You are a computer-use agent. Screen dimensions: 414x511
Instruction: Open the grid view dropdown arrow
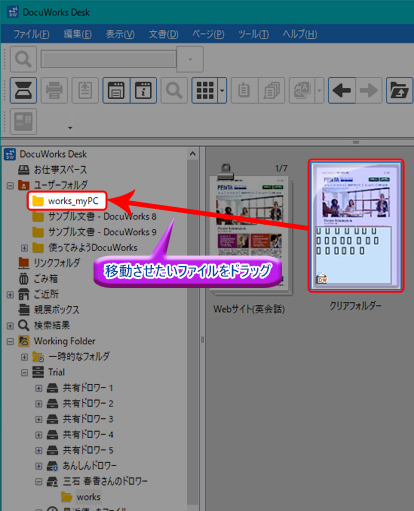(x=222, y=90)
